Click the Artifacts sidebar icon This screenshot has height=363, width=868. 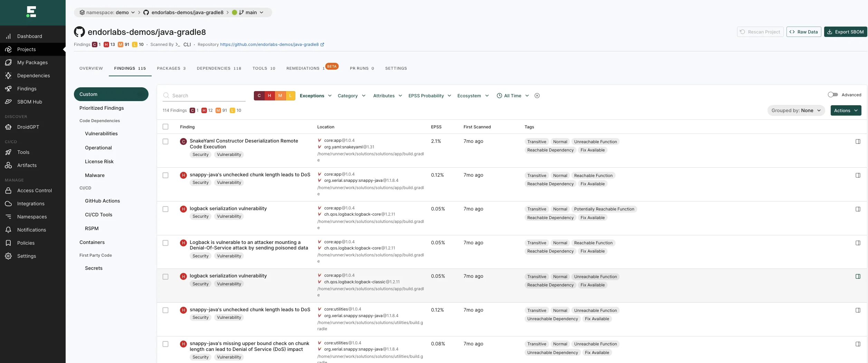[x=8, y=165]
